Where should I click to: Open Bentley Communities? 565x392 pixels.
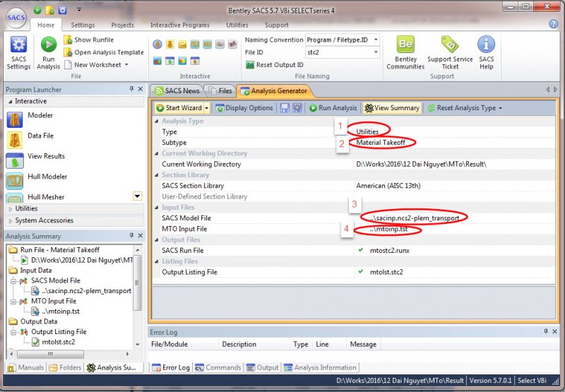tap(405, 52)
